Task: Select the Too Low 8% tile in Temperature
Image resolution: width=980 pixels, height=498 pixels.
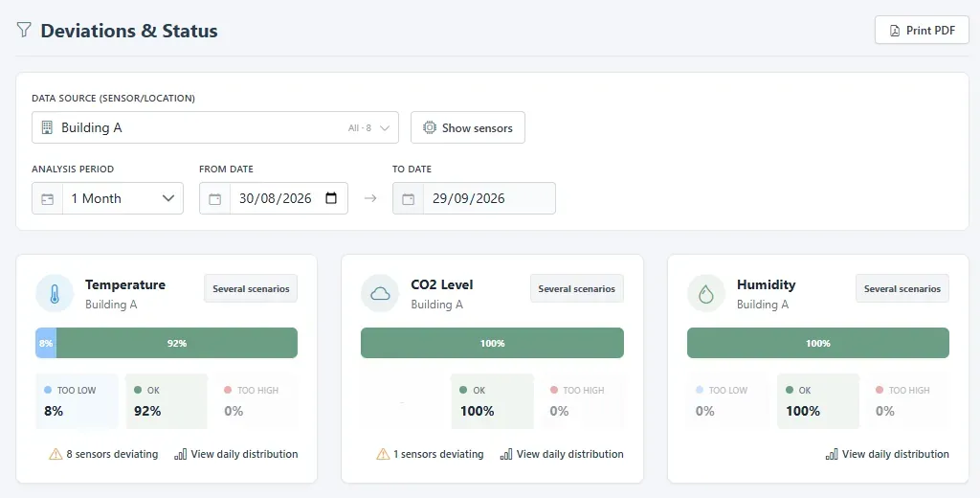Action: (77, 401)
